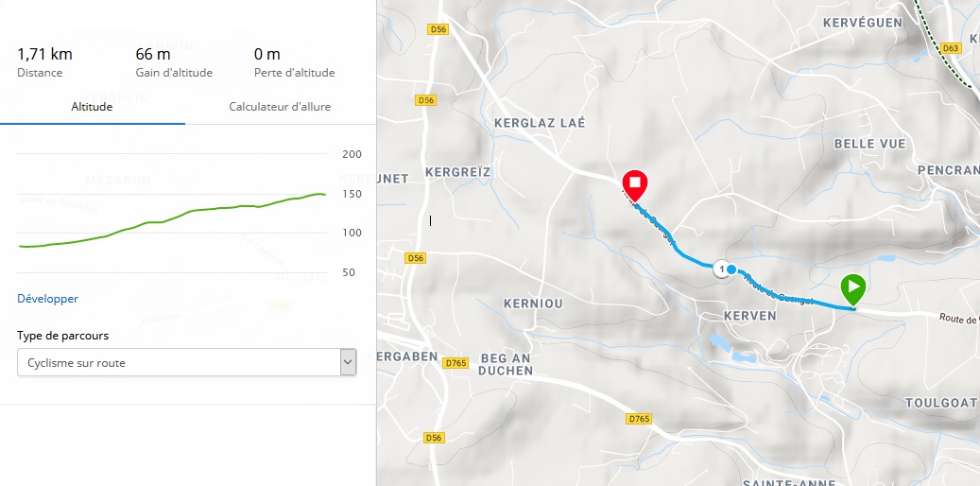
Task: Click the KERGLAZ LAÉ map label
Action: [x=540, y=123]
